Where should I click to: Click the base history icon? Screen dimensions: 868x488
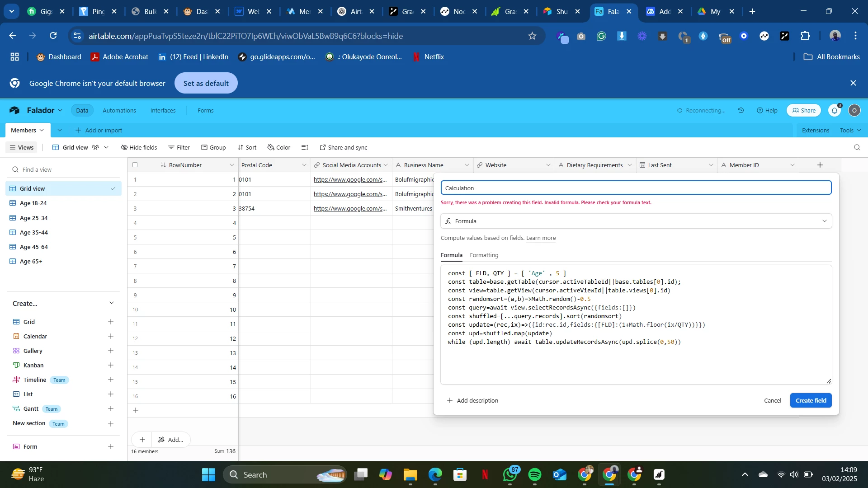(x=741, y=111)
